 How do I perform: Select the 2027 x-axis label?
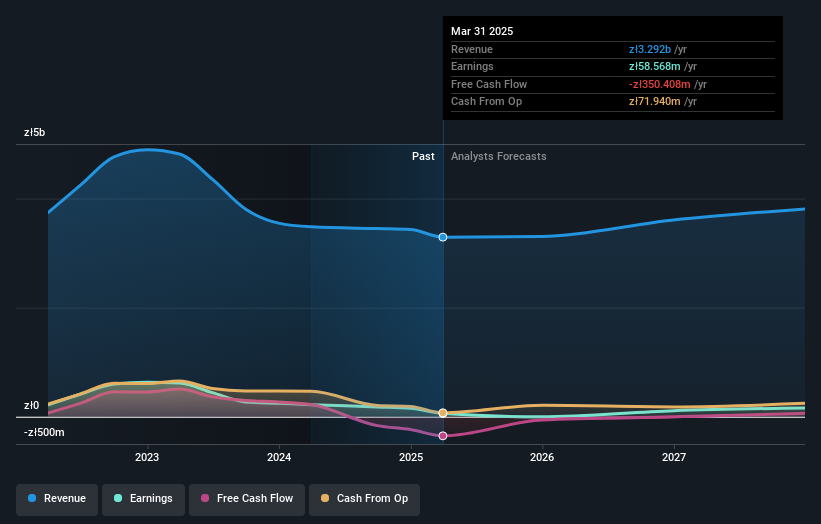click(x=674, y=457)
